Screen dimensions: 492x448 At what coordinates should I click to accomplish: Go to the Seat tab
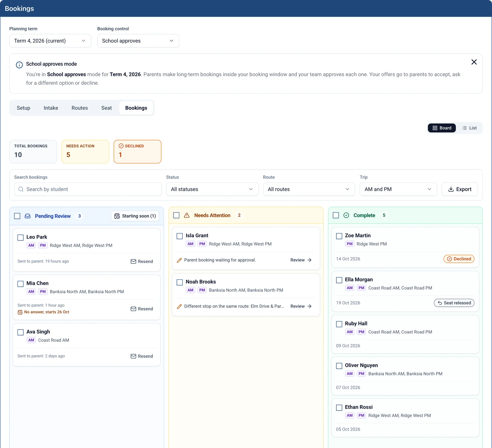[106, 108]
